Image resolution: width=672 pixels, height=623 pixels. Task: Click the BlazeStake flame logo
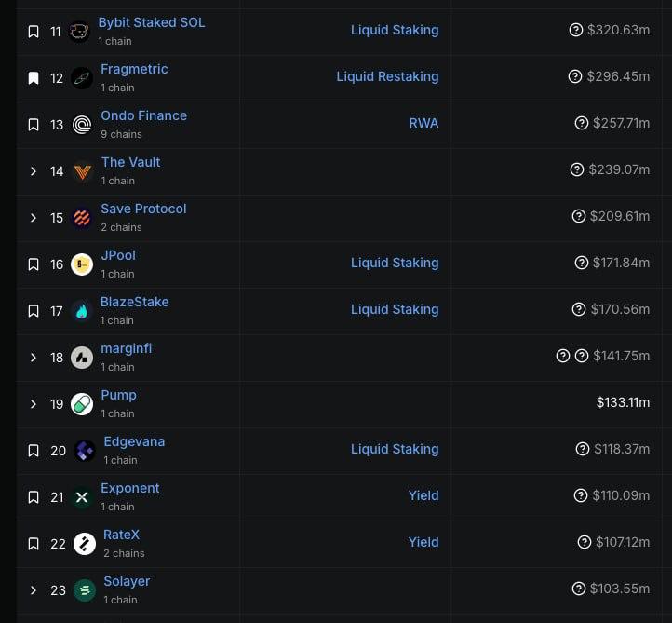coord(81,311)
